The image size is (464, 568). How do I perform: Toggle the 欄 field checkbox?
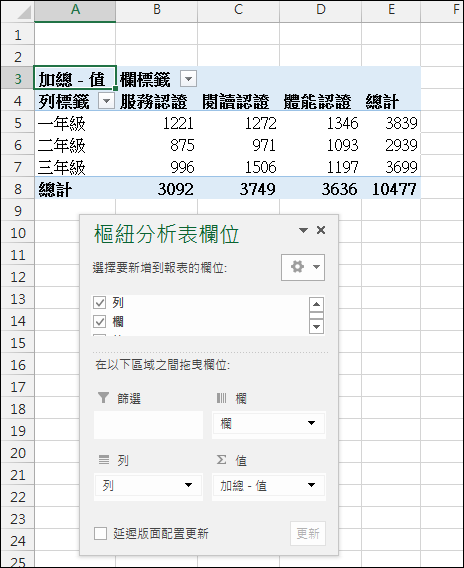pos(100,321)
